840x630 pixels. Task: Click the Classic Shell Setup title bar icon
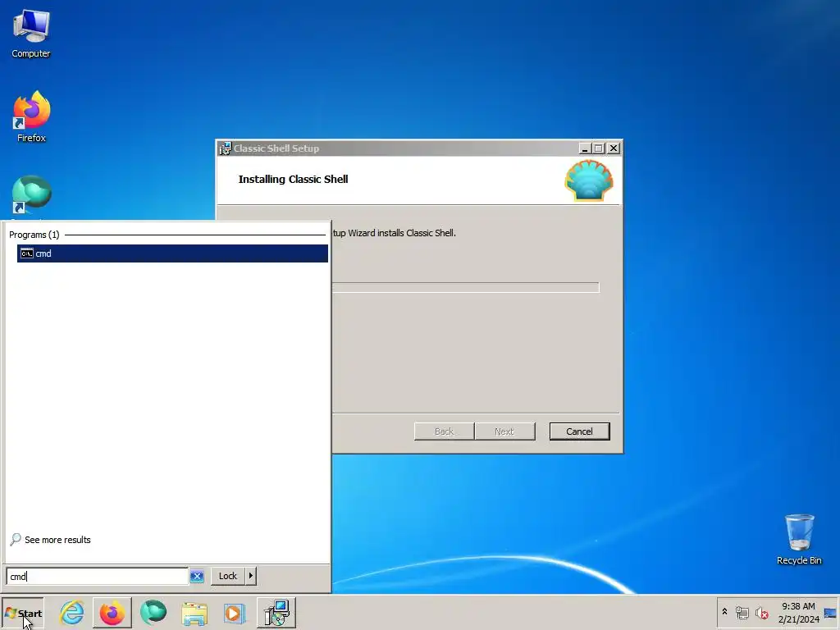point(225,148)
